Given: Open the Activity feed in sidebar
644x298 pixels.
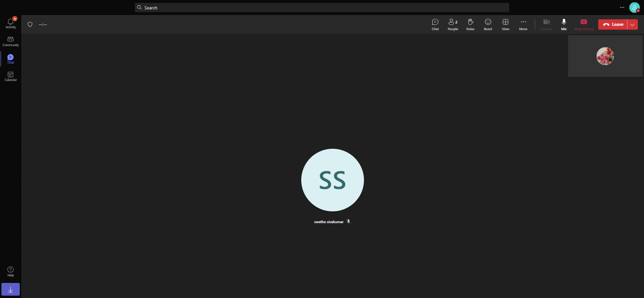Looking at the screenshot, I should click(x=10, y=23).
